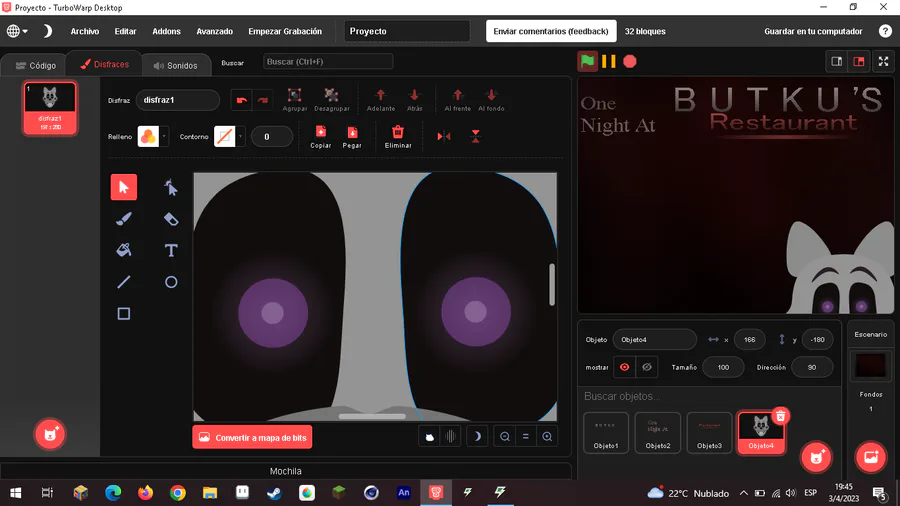
Task: Select the arrow Select tool
Action: (123, 187)
